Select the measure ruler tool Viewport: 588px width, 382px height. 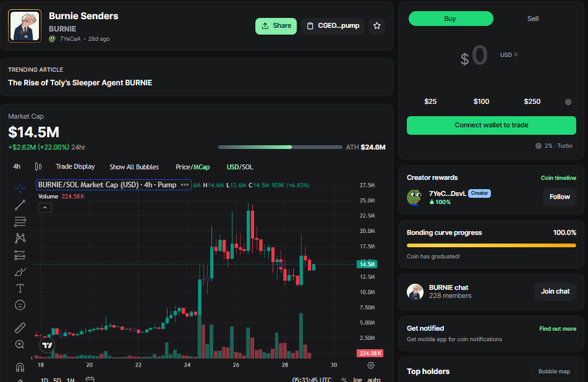coord(19,327)
